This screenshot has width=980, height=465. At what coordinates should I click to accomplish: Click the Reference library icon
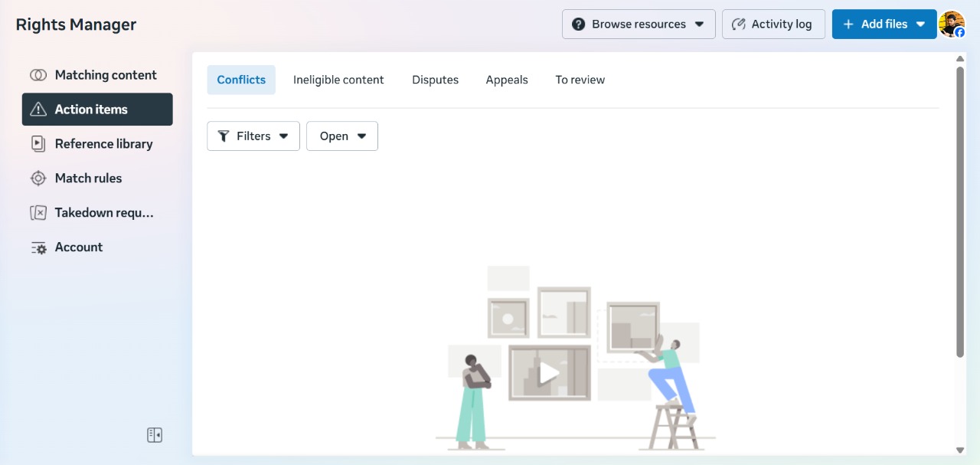[x=38, y=144]
